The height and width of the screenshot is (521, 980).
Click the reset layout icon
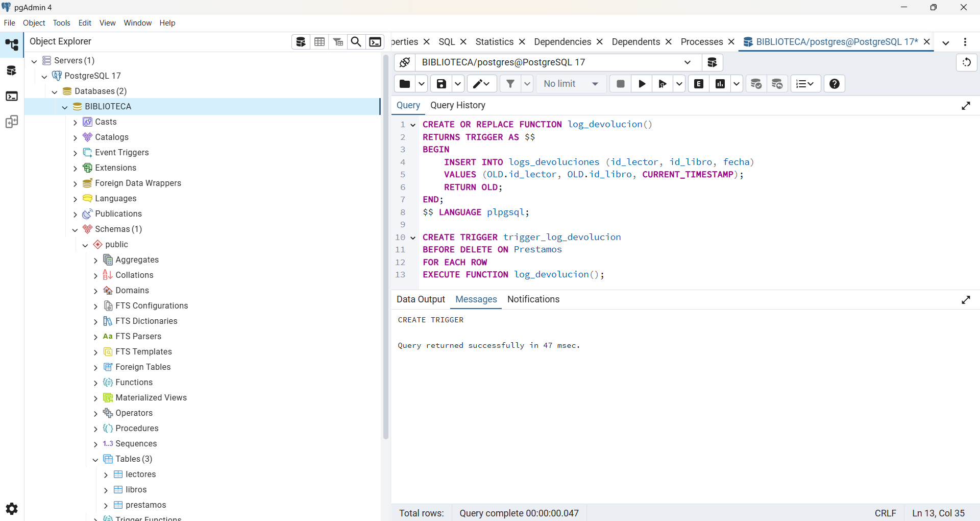967,62
